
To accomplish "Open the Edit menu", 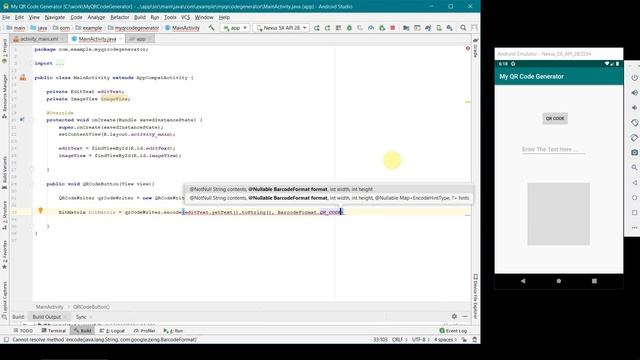I will pyautogui.click(x=19, y=17).
